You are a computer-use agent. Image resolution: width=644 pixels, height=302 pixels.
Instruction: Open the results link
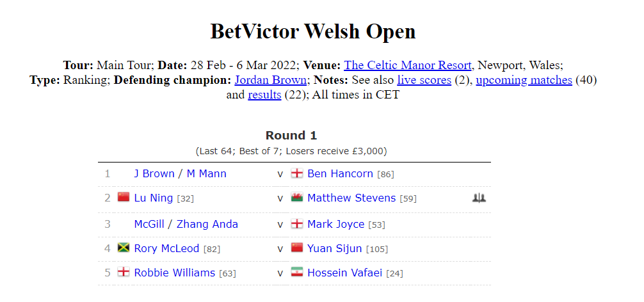pyautogui.click(x=264, y=95)
